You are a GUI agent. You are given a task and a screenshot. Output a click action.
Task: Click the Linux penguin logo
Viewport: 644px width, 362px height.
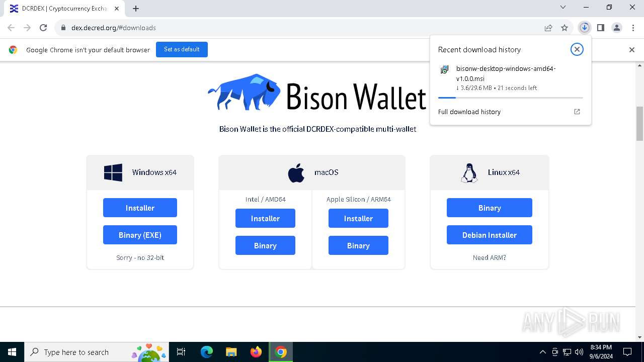click(x=469, y=172)
